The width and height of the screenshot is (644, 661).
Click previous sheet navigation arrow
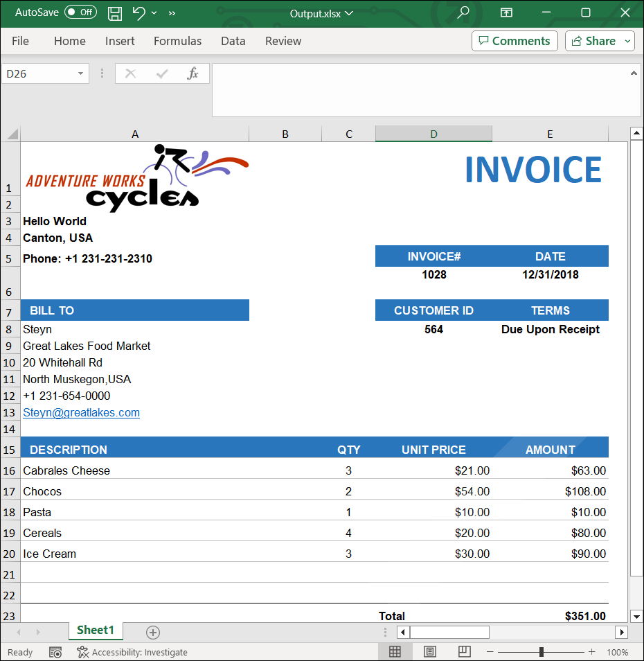pyautogui.click(x=19, y=632)
